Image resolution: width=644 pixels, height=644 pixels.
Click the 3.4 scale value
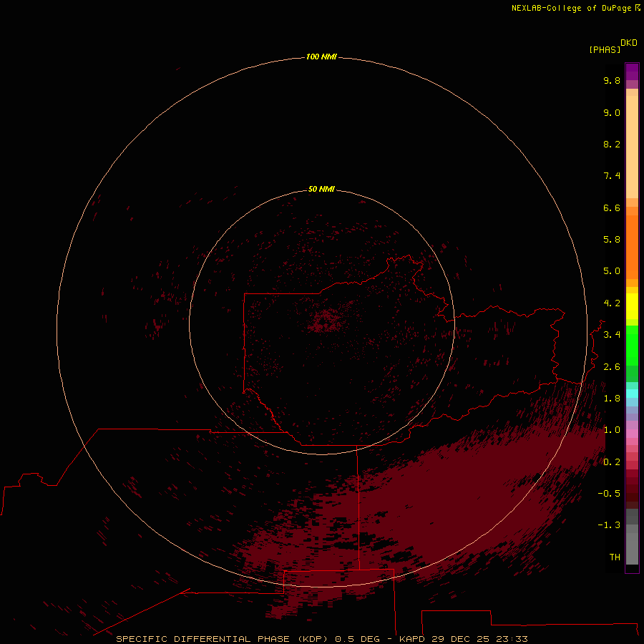(612, 335)
